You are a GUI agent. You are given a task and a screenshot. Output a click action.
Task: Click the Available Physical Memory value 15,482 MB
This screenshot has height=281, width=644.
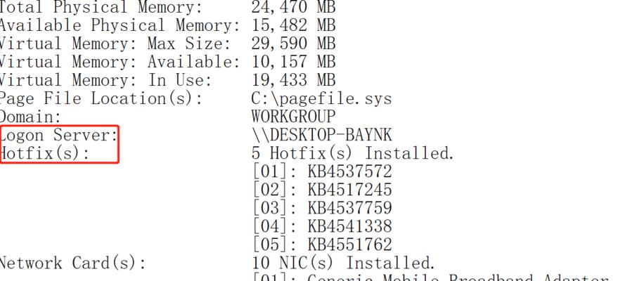[293, 25]
